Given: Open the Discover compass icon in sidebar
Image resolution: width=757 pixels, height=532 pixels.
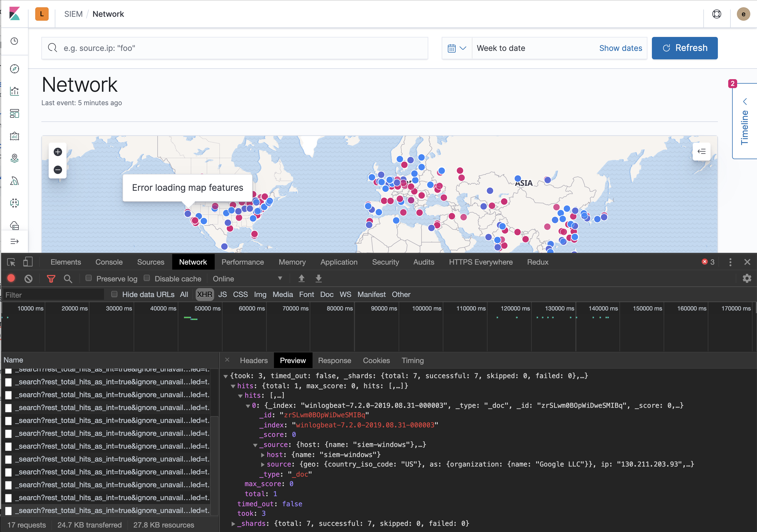Looking at the screenshot, I should tap(15, 69).
